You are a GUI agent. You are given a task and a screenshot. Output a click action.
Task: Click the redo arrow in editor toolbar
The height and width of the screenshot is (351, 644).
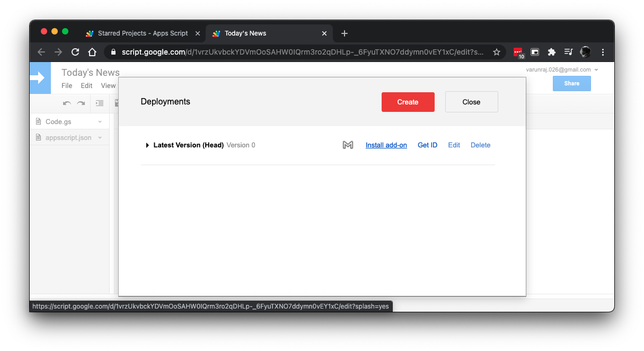pyautogui.click(x=81, y=103)
